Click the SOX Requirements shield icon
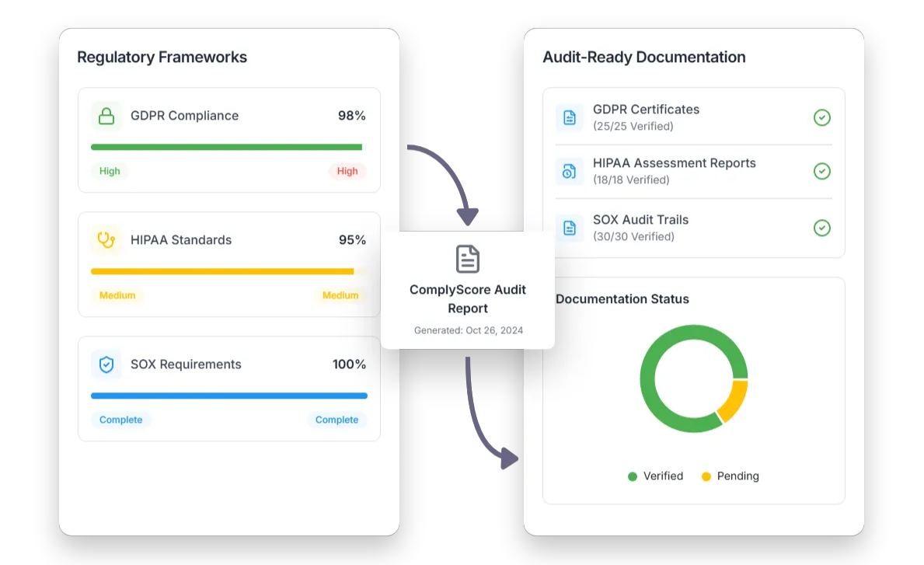 [x=106, y=364]
